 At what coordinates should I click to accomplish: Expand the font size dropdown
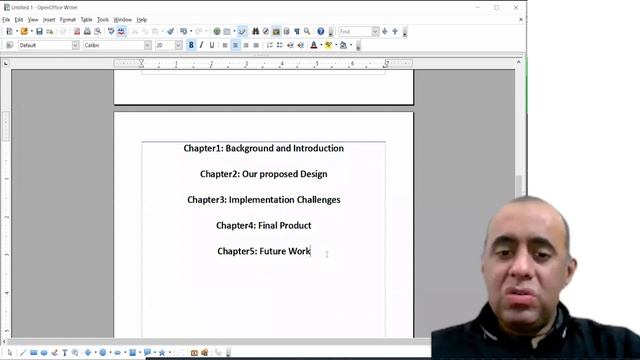[x=178, y=45]
